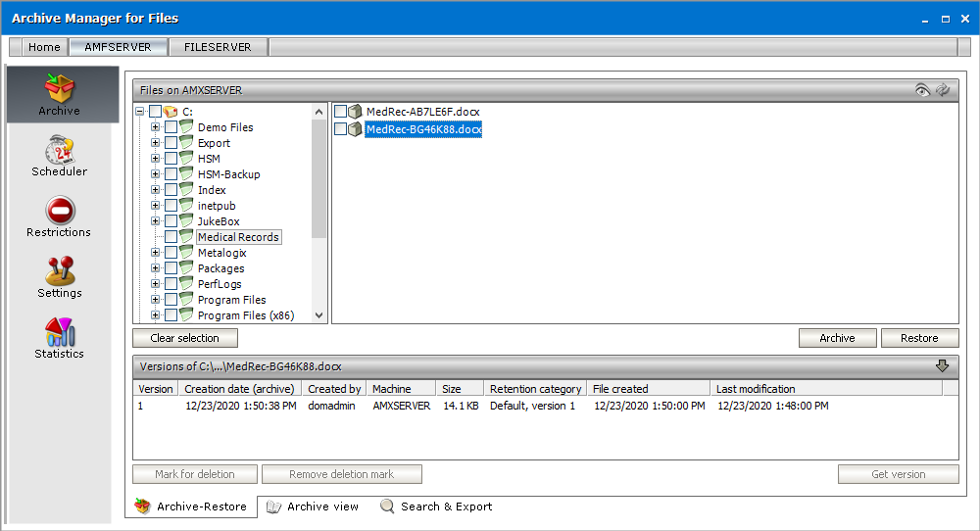Check the MedRec-BG46K88.docx checkbox
This screenshot has width=980, height=531.
tap(340, 129)
